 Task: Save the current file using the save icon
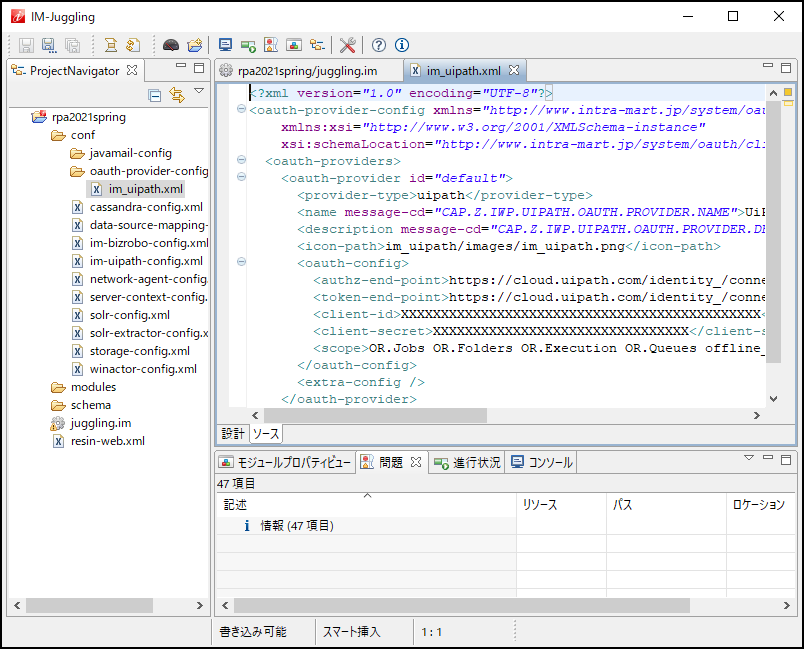tap(25, 45)
